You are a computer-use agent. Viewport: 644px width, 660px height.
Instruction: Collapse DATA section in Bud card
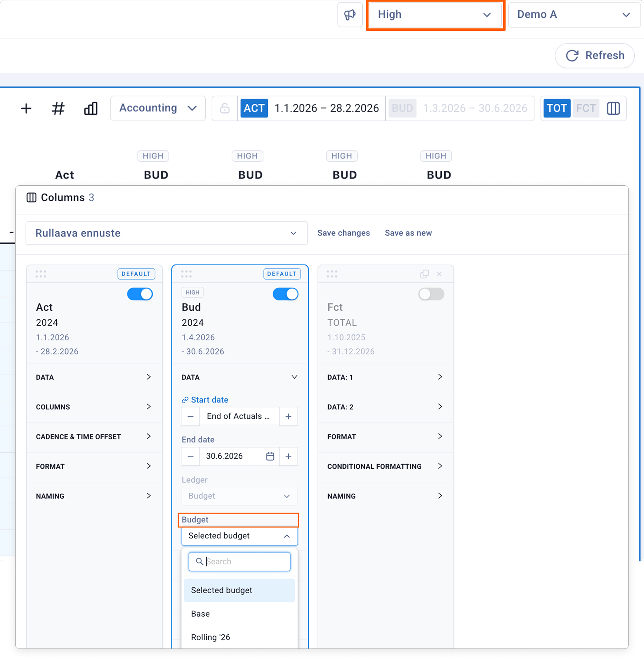coord(240,377)
